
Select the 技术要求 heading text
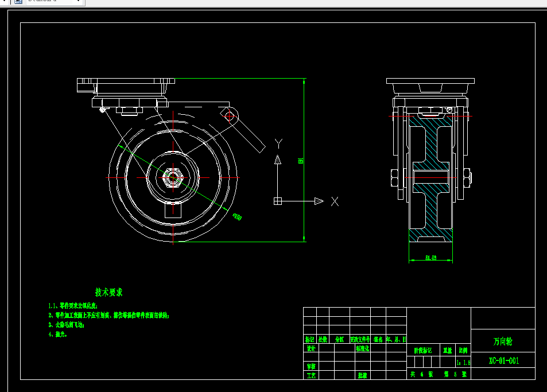(109, 292)
